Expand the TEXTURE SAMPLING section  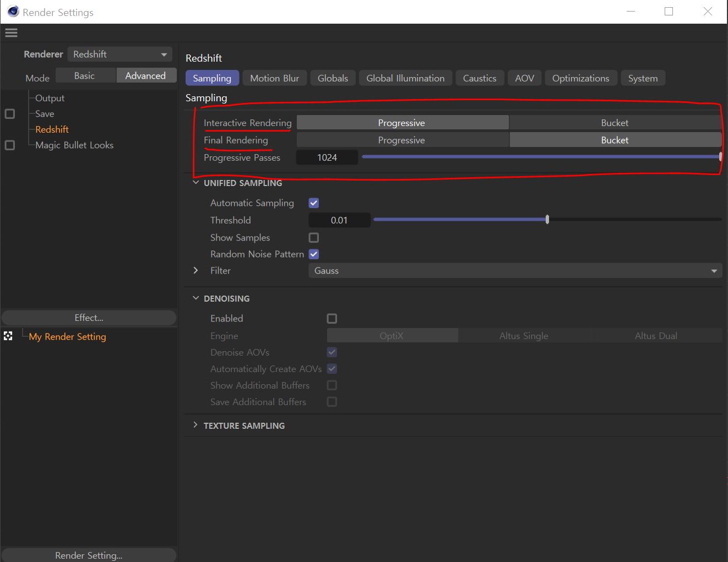click(195, 425)
